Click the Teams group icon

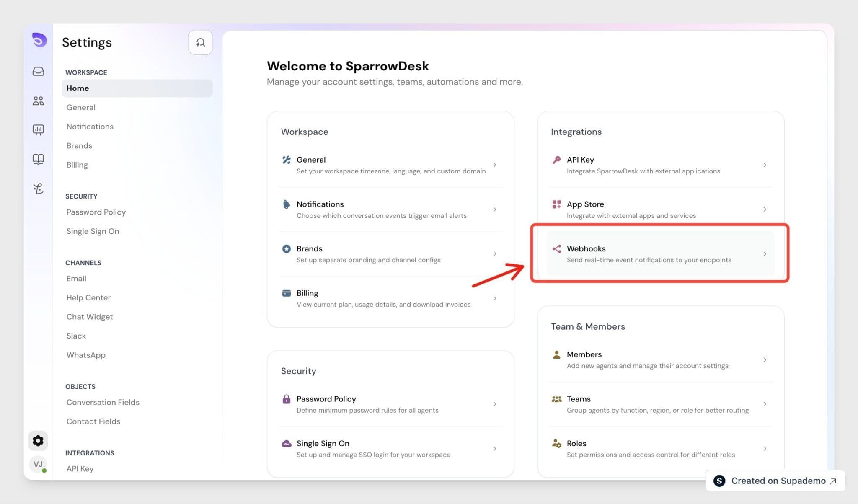click(556, 399)
